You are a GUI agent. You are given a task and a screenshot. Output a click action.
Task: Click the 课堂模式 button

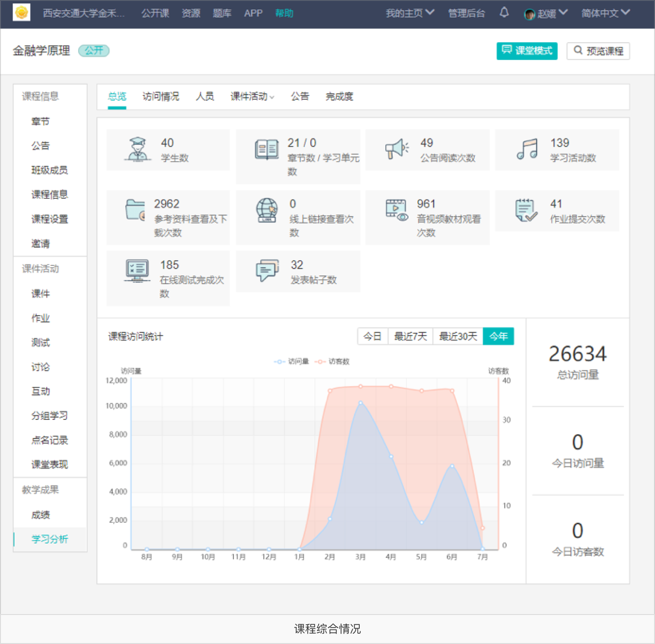[x=527, y=51]
